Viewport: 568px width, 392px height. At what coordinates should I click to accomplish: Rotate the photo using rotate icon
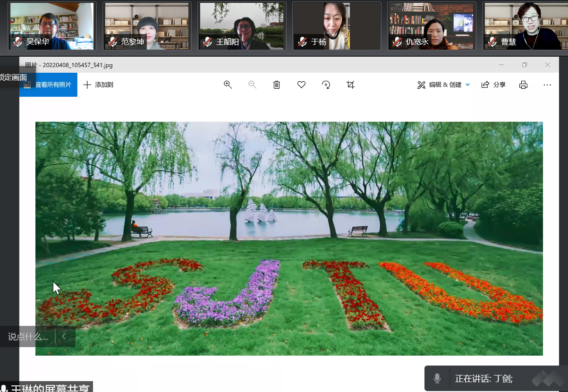click(x=326, y=85)
